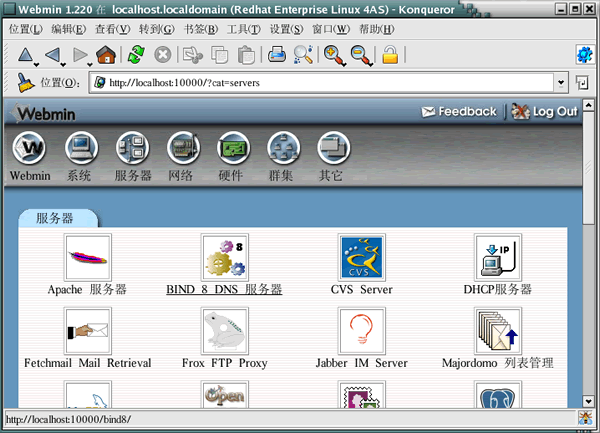Open the Jabber lightbulb icon
The width and height of the screenshot is (600, 433).
tap(362, 331)
